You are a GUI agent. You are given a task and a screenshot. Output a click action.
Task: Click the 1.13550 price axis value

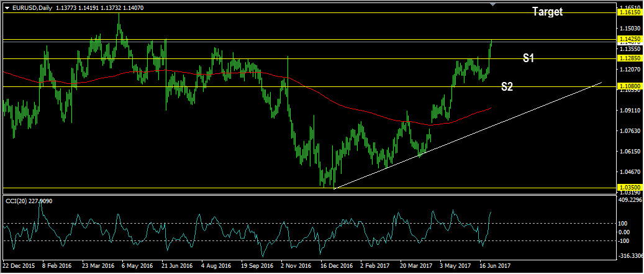pos(630,49)
